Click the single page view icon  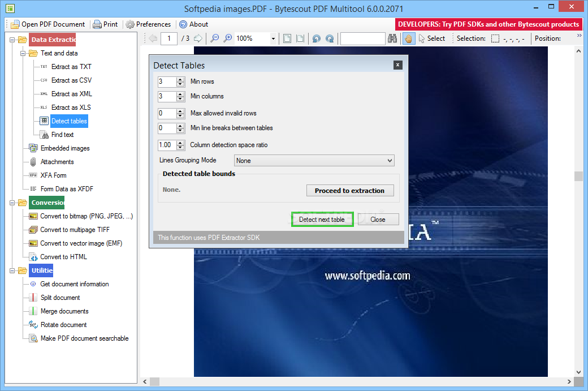[x=287, y=38]
